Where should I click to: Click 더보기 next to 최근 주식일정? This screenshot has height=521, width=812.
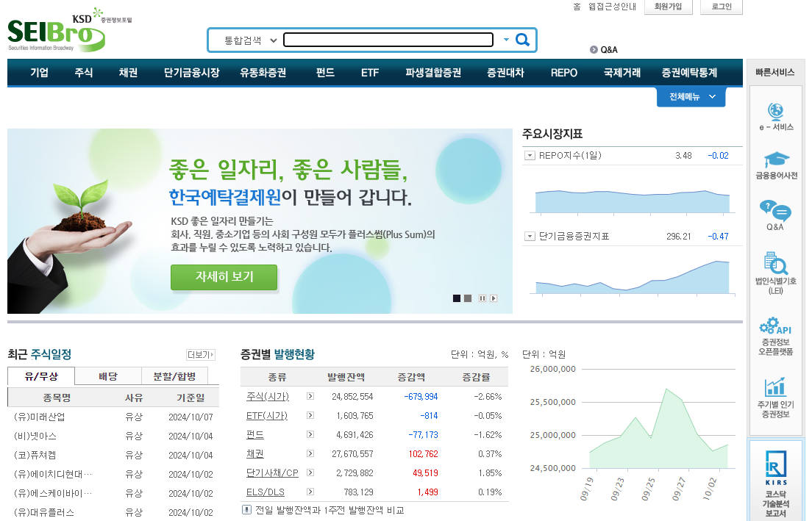[200, 355]
